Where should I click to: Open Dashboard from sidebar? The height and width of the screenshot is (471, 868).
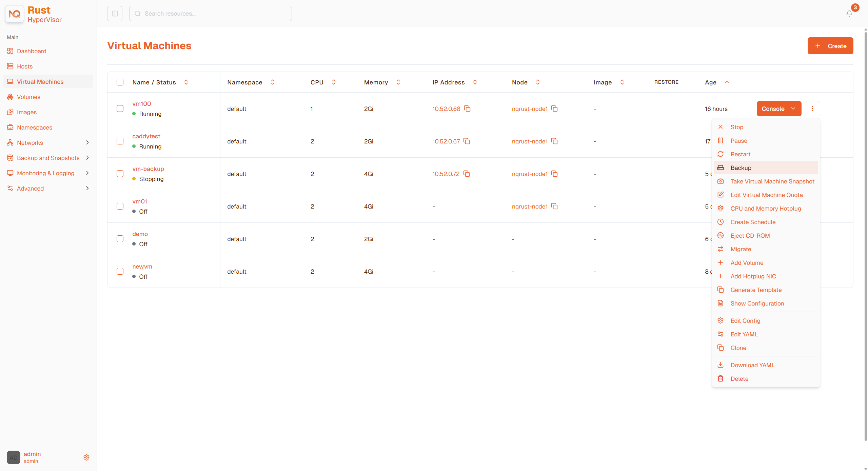[x=48, y=51]
